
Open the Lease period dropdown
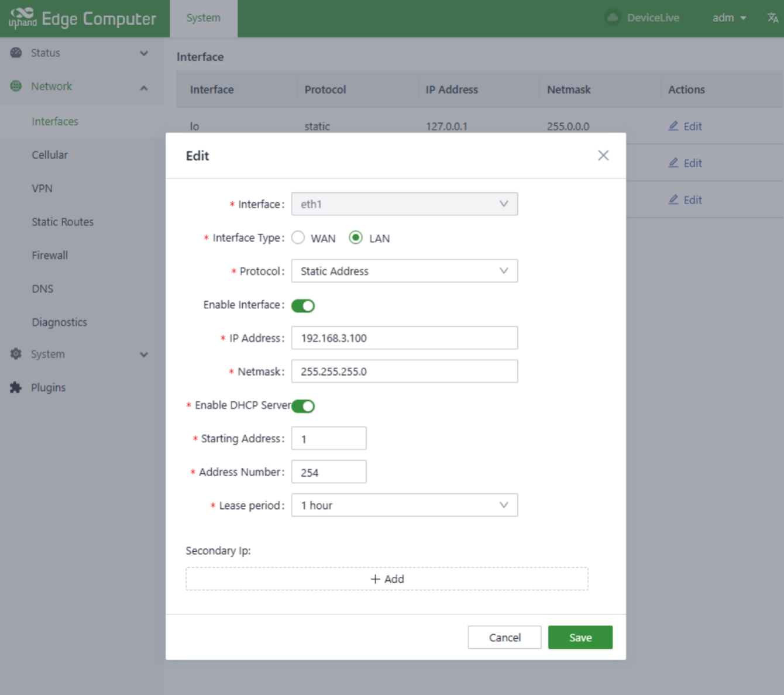click(404, 505)
